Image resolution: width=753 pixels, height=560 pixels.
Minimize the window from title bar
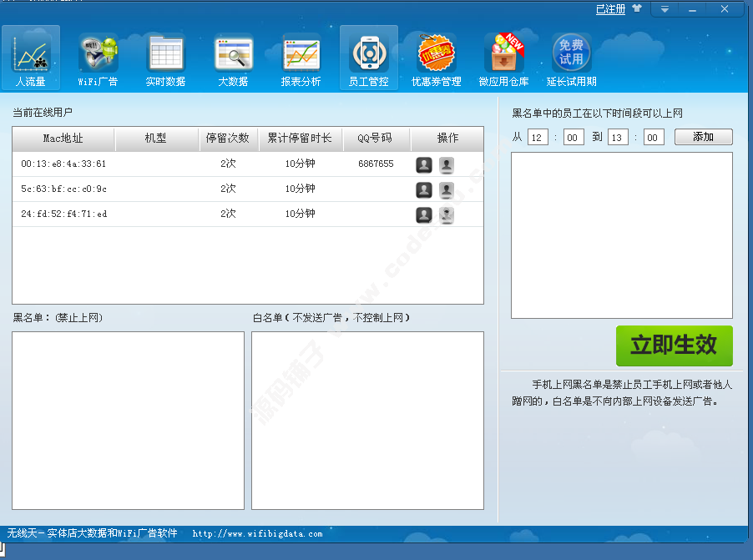pyautogui.click(x=692, y=9)
